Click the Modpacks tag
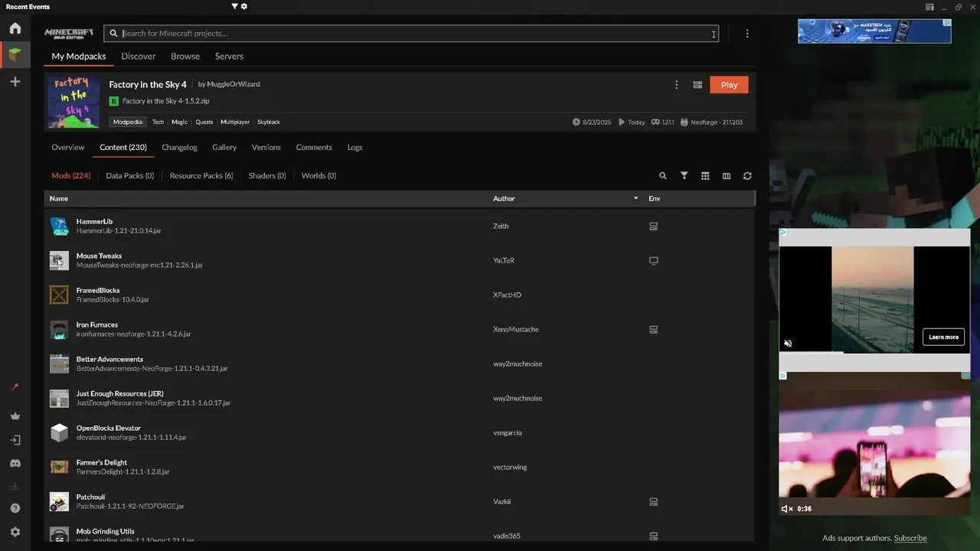 [128, 122]
